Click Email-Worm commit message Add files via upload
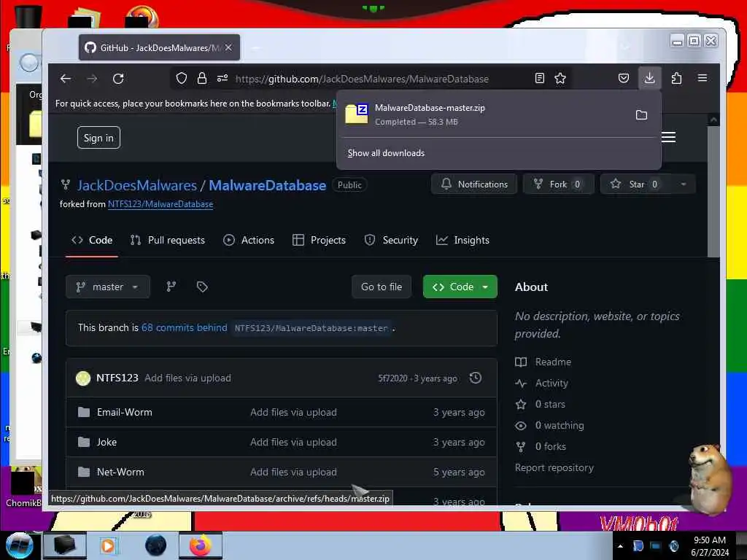The height and width of the screenshot is (560, 747). coord(293,413)
